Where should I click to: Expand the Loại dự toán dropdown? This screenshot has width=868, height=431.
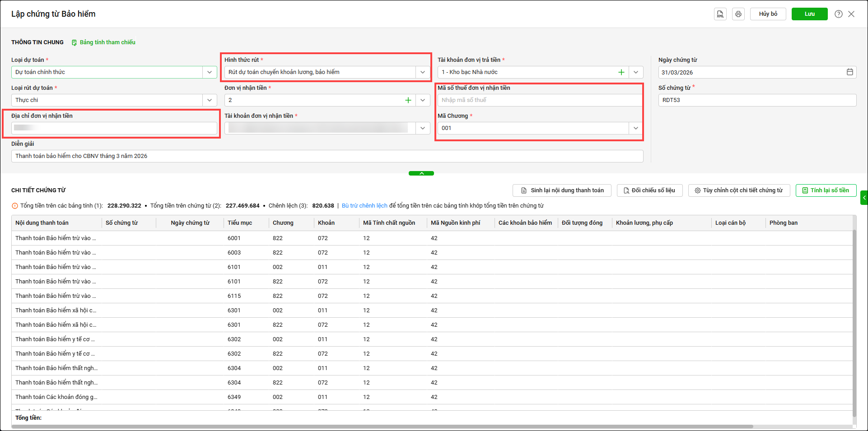(210, 72)
